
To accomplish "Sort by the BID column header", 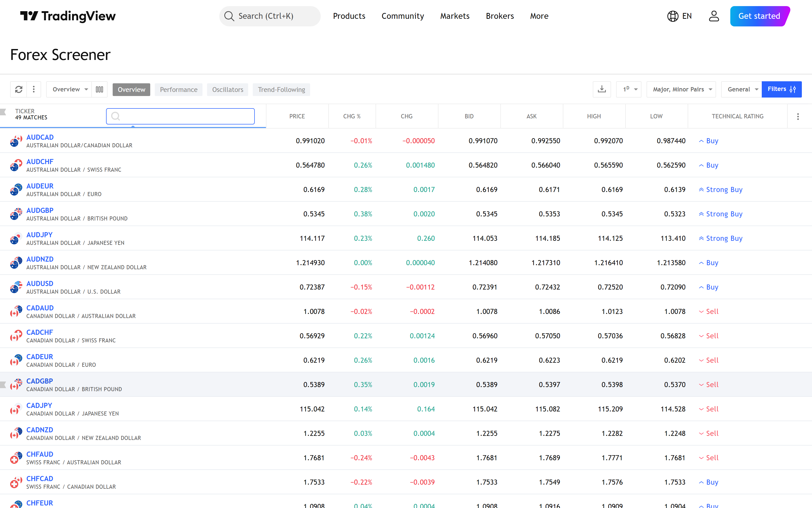I will (x=469, y=116).
